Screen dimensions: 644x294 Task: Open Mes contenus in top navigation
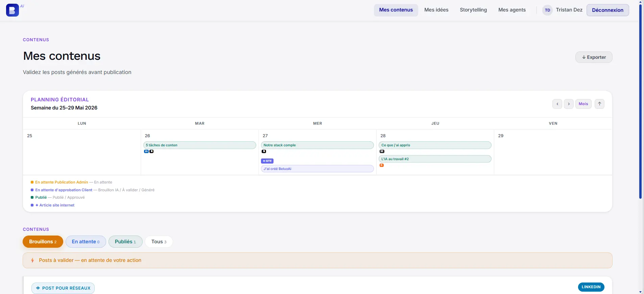(x=396, y=10)
